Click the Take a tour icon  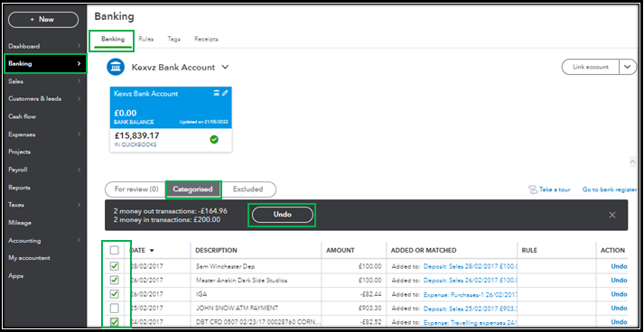(x=533, y=189)
